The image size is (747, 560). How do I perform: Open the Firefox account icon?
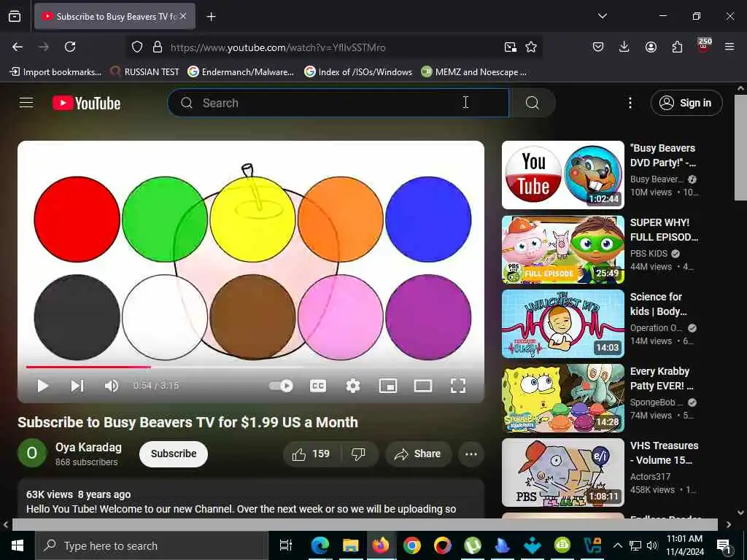(651, 47)
